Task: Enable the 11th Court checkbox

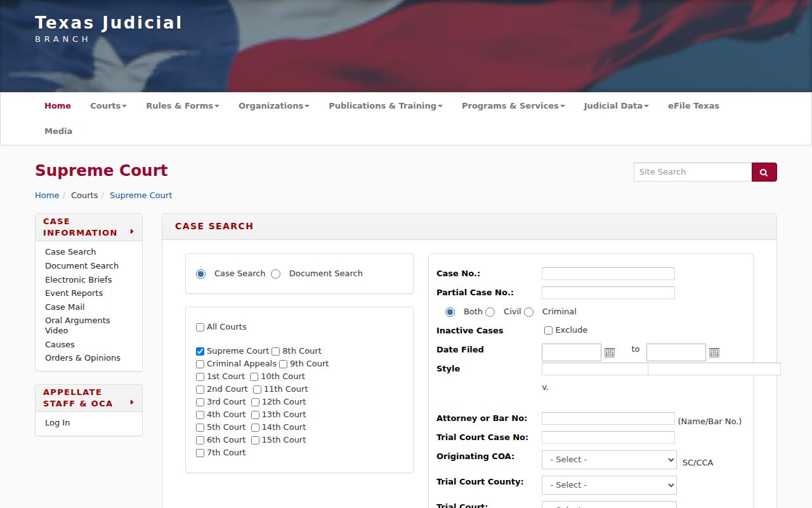Action: pyautogui.click(x=257, y=389)
